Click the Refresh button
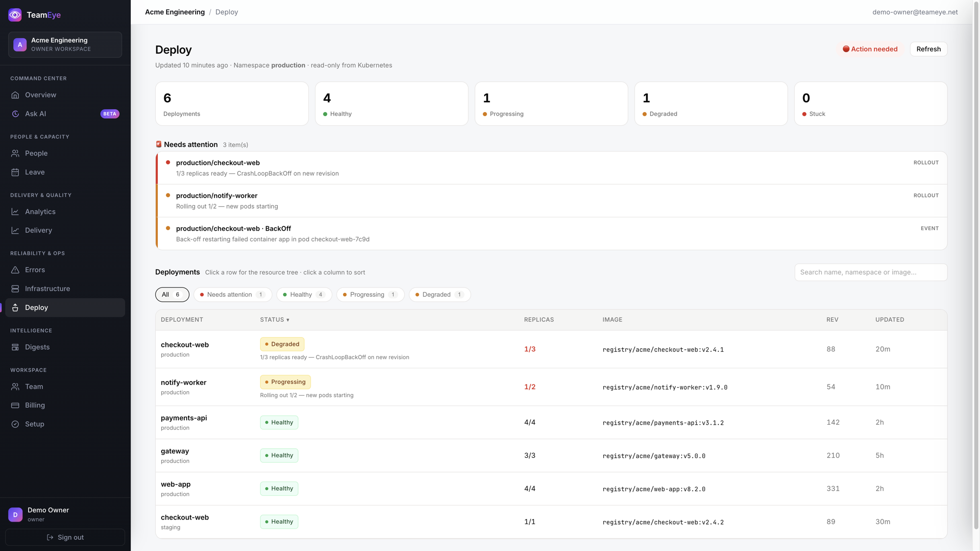Viewport: 980px width, 551px height. [x=929, y=49]
